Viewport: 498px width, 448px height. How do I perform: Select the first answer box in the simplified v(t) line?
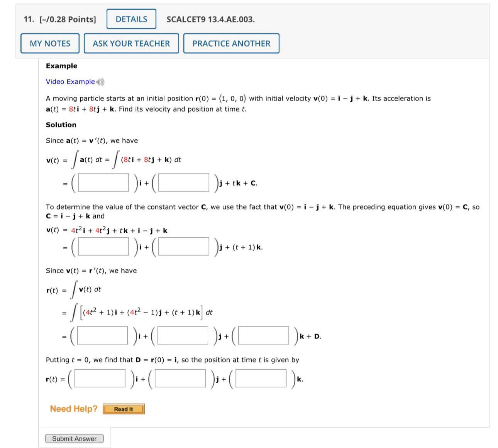pyautogui.click(x=104, y=246)
